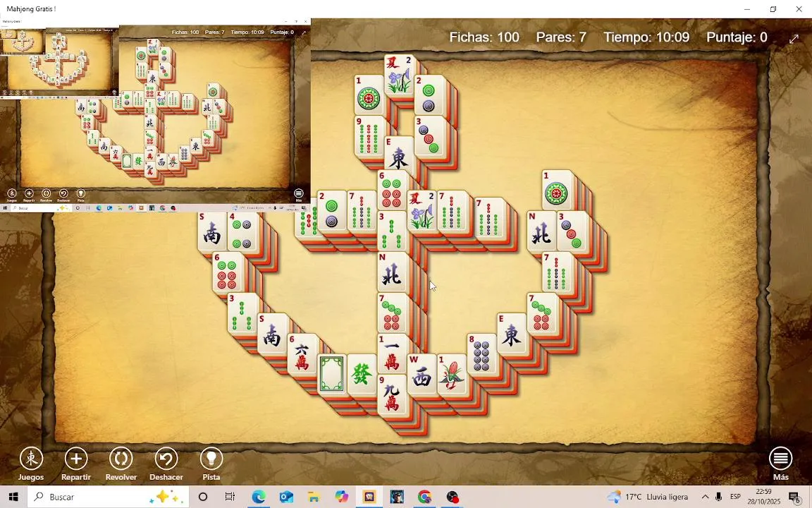Image resolution: width=812 pixels, height=508 pixels.
Task: Select the 9 bamboo tile on the ring
Action: [x=369, y=135]
